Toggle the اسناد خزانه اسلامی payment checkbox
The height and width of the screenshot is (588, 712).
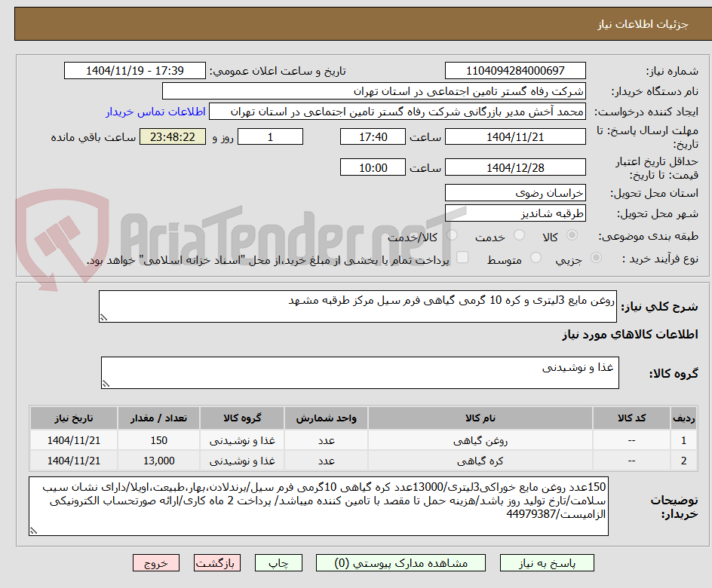pyautogui.click(x=462, y=257)
